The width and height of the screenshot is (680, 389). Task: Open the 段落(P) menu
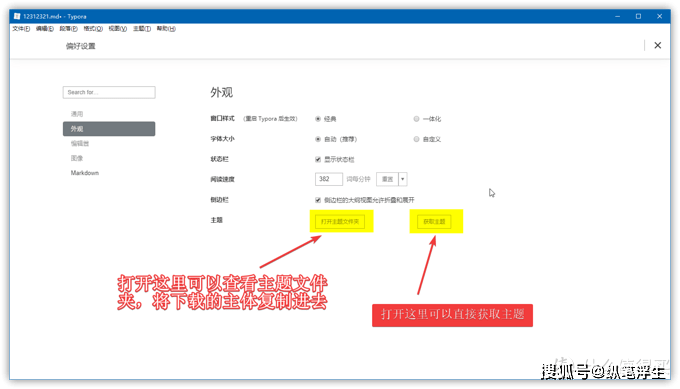click(69, 29)
